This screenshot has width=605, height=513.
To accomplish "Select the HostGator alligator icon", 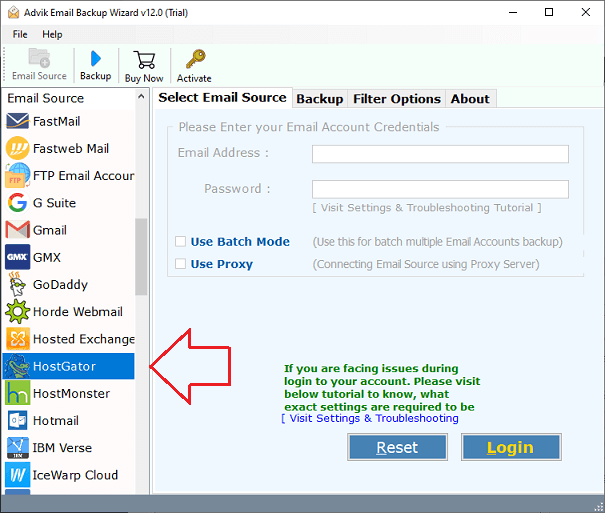I will coord(17,366).
